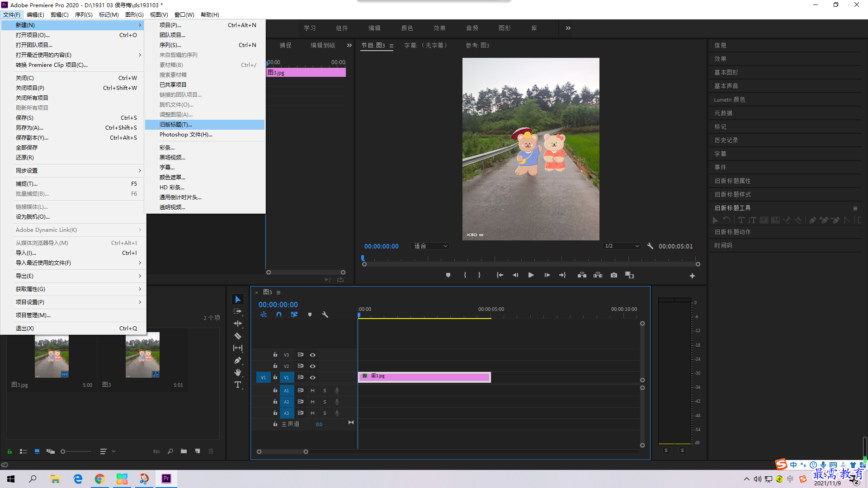Viewport: 868px width, 488px height.
Task: Open timeline display settings wrench
Action: (x=325, y=314)
